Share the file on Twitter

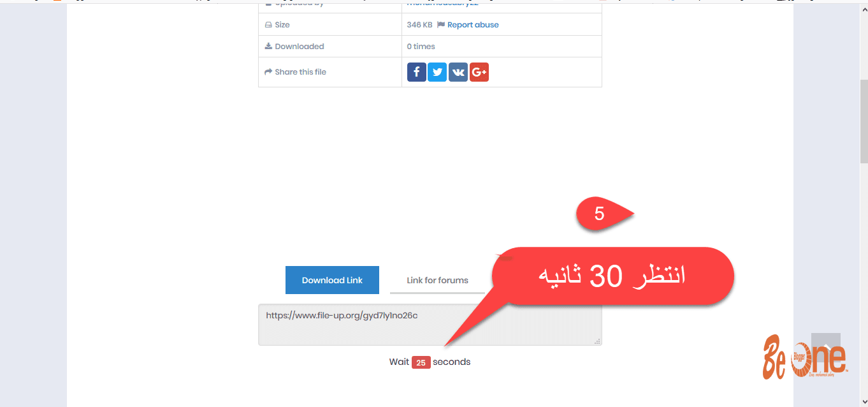[437, 72]
